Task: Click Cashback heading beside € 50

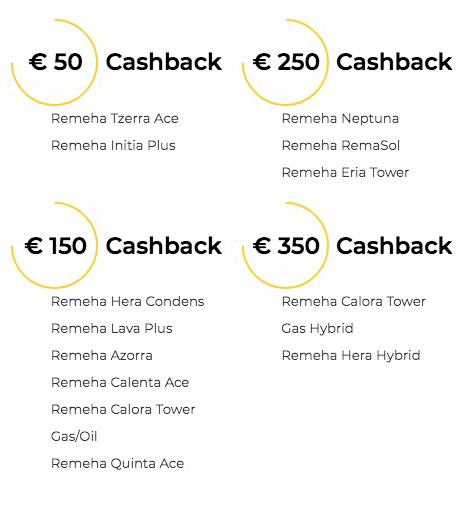Action: (x=164, y=62)
